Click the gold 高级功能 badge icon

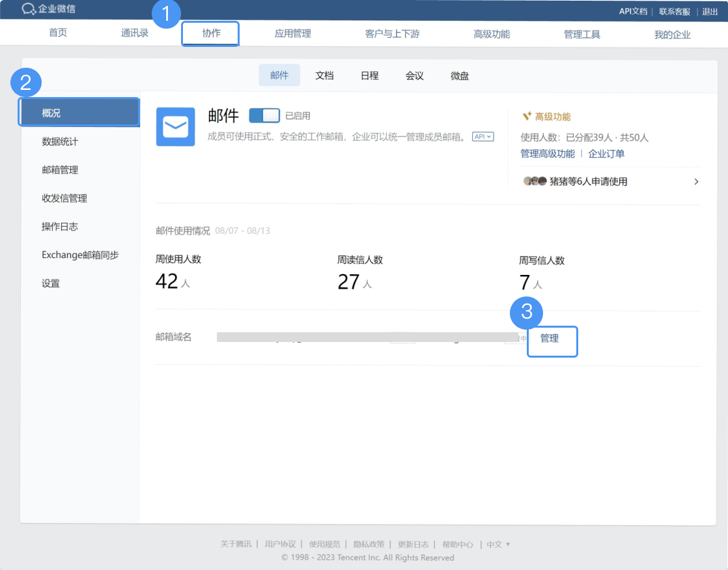tap(527, 117)
